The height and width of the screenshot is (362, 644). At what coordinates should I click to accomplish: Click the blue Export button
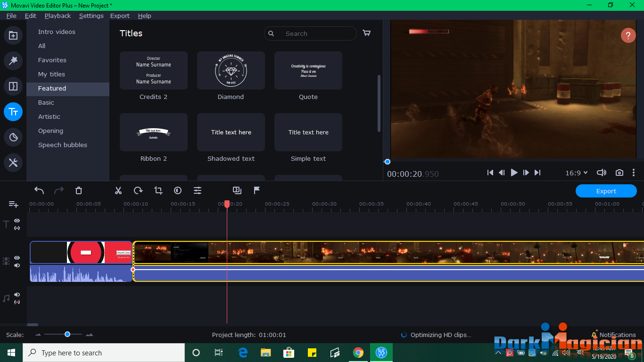(606, 191)
